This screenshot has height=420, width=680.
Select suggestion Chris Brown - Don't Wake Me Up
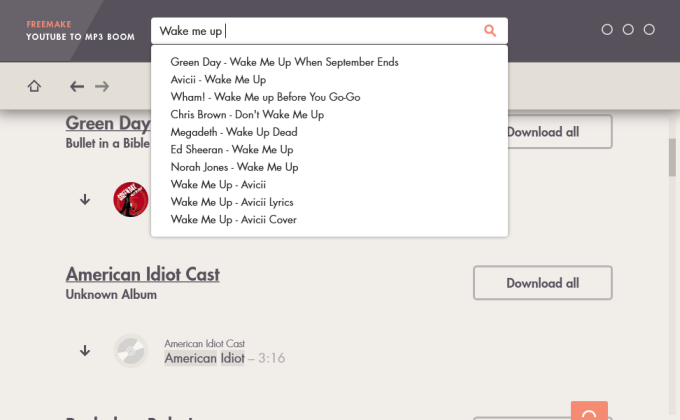[247, 115]
